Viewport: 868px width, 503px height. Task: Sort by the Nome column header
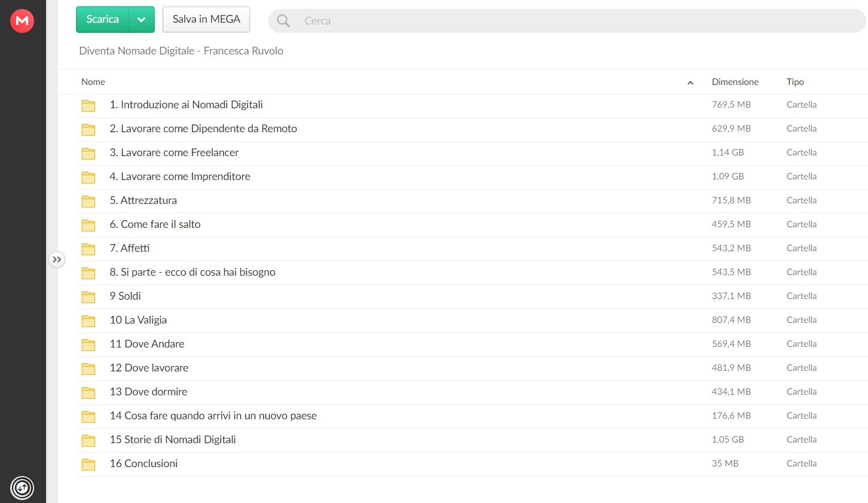click(x=93, y=82)
